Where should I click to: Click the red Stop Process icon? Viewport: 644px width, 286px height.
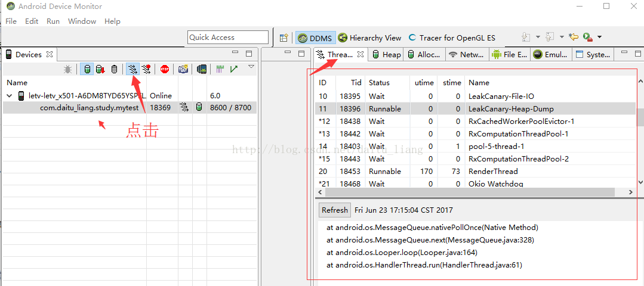pos(165,69)
